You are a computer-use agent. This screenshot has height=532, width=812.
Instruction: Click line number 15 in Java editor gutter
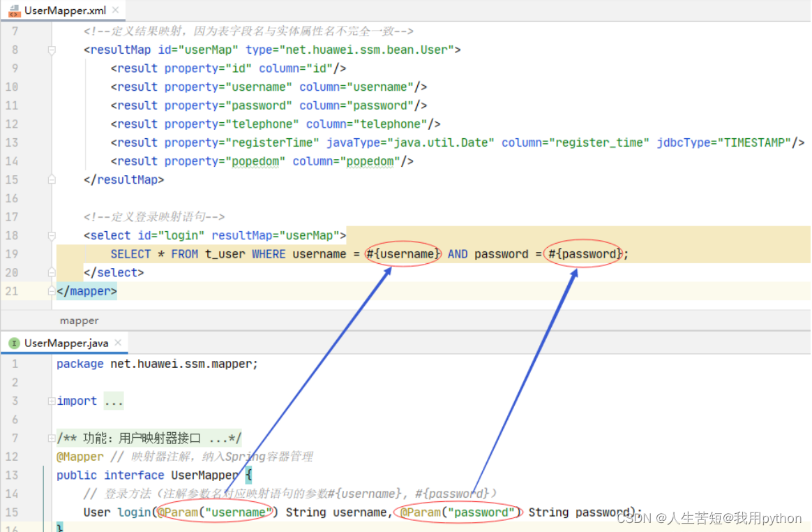12,512
